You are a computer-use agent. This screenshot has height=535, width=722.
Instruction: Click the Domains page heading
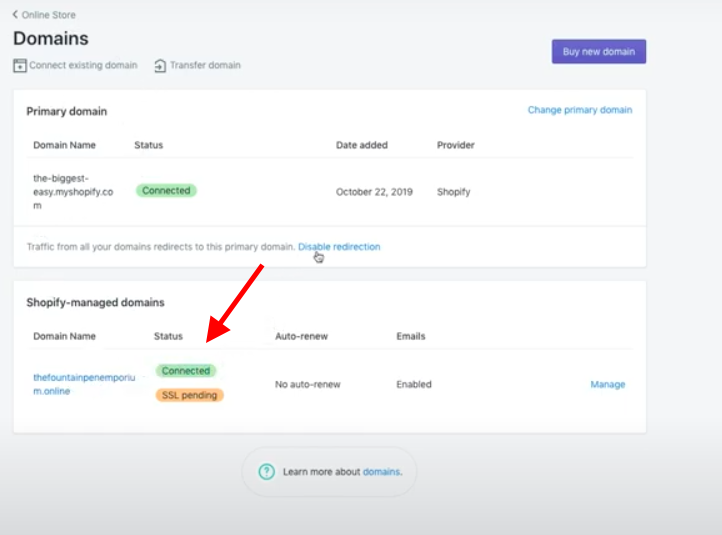51,38
